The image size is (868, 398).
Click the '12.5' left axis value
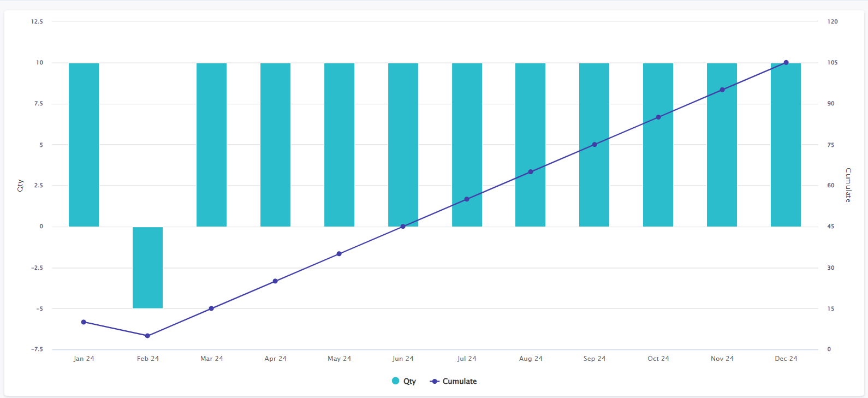(x=37, y=22)
